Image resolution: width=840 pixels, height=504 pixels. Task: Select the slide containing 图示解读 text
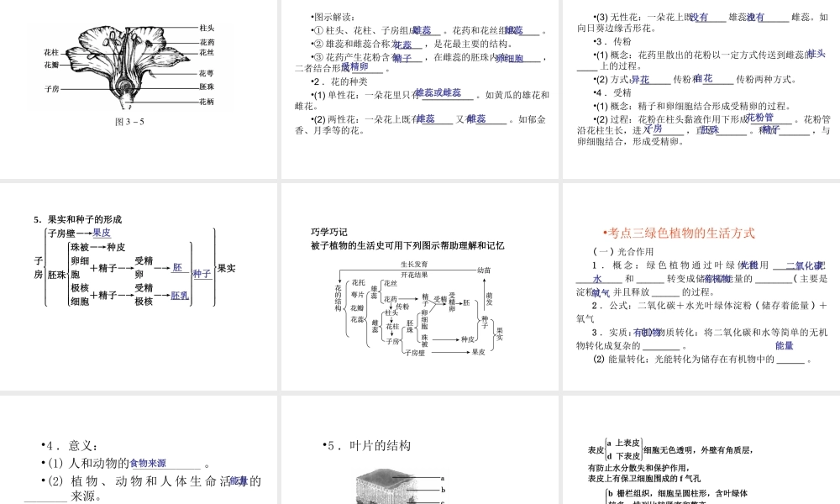click(x=420, y=89)
